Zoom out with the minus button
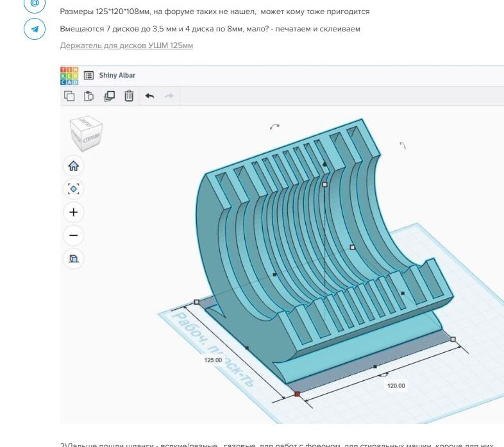 pos(73,235)
